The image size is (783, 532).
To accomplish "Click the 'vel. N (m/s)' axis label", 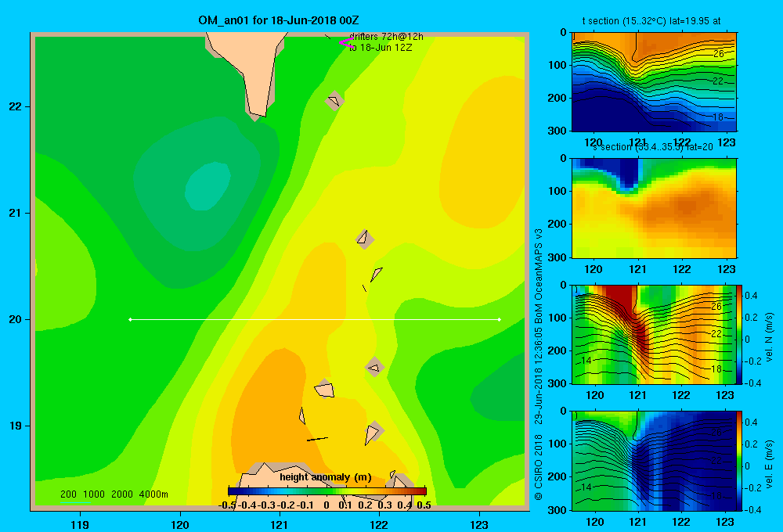I will coord(769,337).
